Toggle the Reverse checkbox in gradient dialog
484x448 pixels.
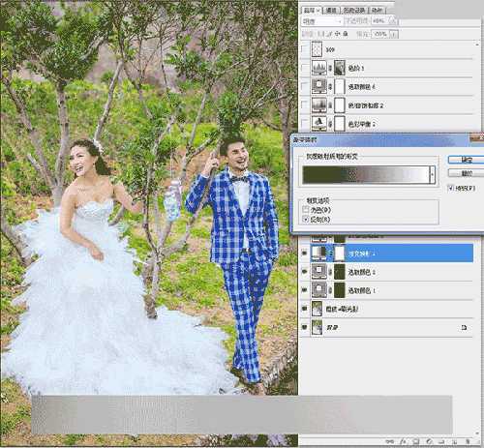[306, 220]
